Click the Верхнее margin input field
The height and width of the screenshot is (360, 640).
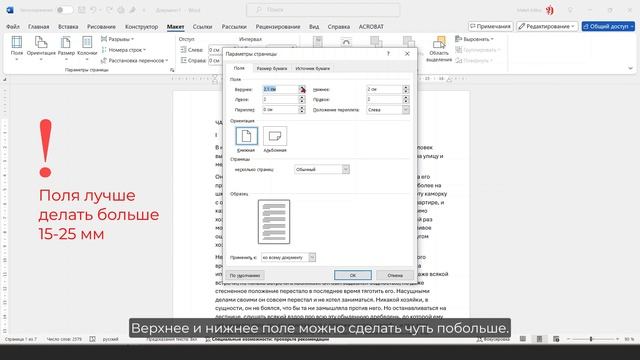pyautogui.click(x=280, y=89)
